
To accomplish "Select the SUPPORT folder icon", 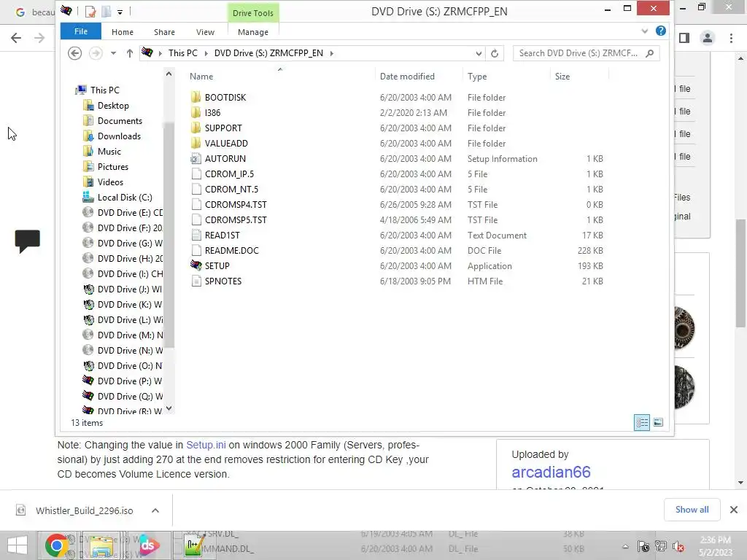I will (196, 128).
